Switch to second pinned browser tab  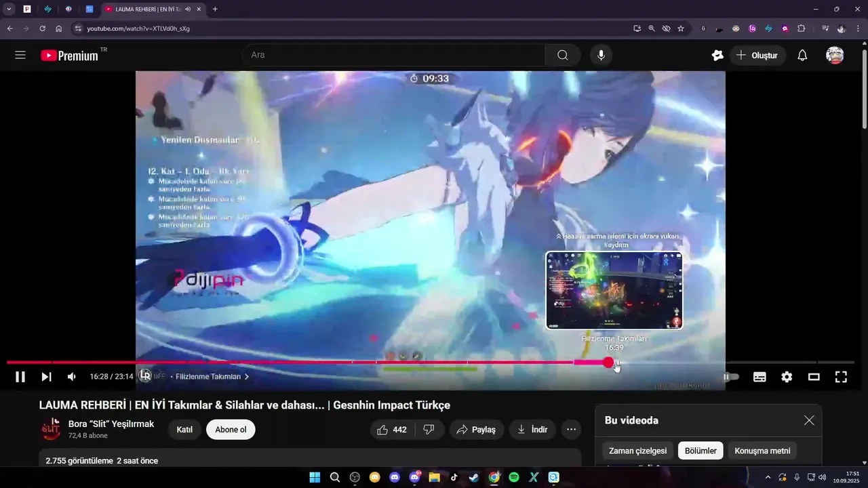[48, 9]
